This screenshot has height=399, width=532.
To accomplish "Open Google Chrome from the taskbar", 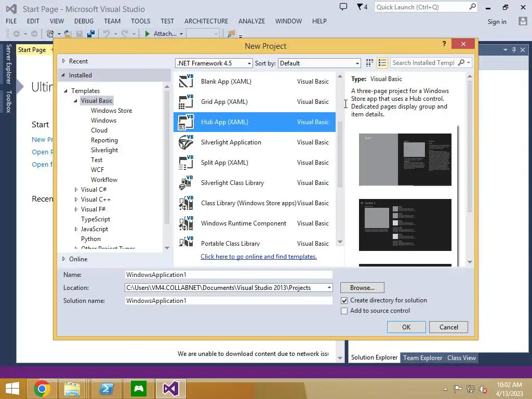I will tap(42, 389).
